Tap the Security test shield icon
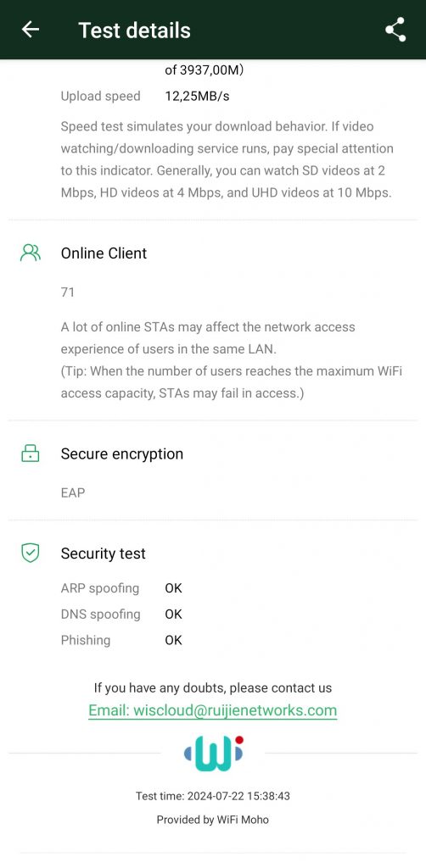The width and height of the screenshot is (426, 868). click(x=30, y=553)
